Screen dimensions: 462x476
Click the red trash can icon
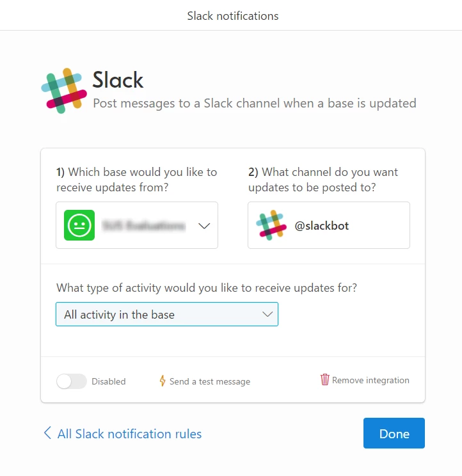325,379
